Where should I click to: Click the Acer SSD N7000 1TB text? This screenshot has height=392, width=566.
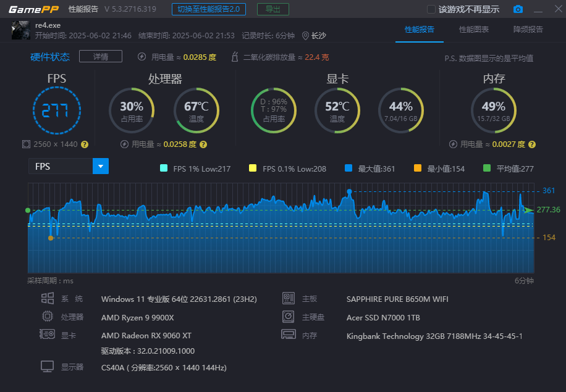point(383,318)
